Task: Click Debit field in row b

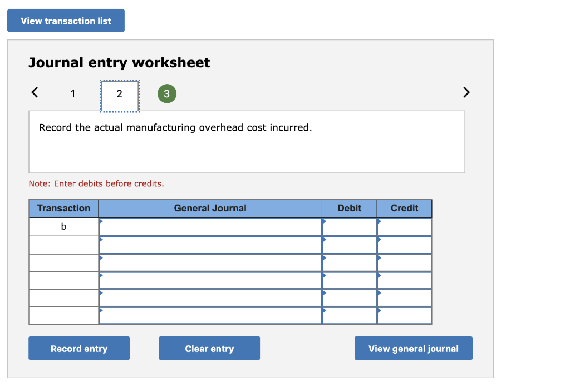Action: click(350, 227)
